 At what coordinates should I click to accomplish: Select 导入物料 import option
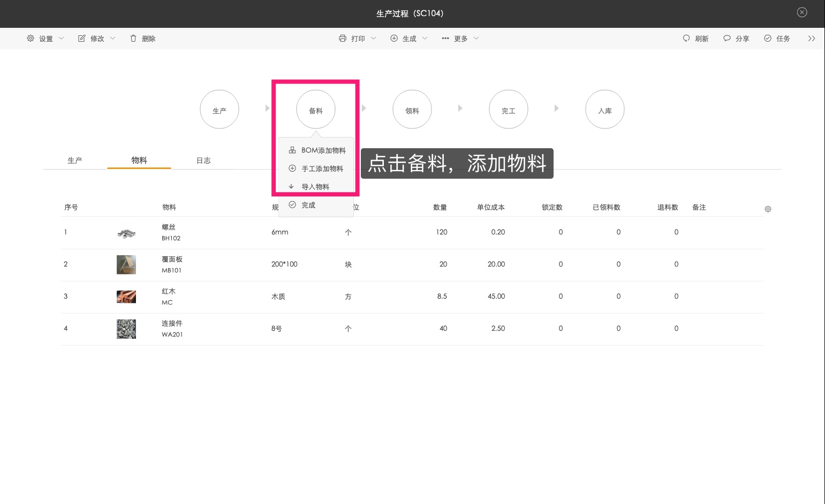tap(315, 187)
